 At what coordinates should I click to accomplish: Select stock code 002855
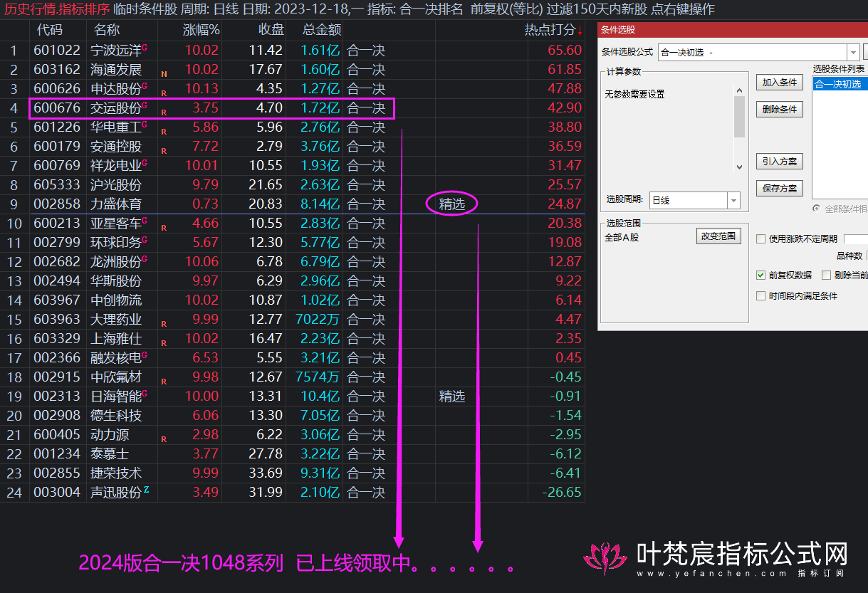tap(58, 473)
